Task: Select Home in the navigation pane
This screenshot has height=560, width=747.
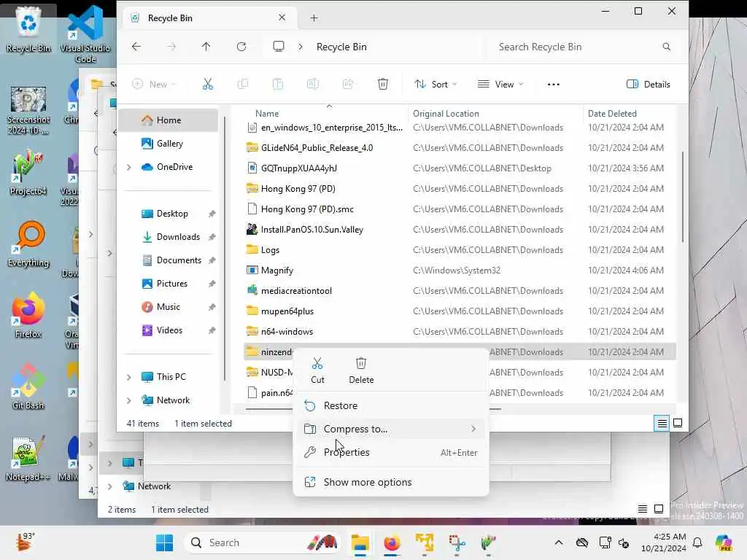Action: pos(168,120)
